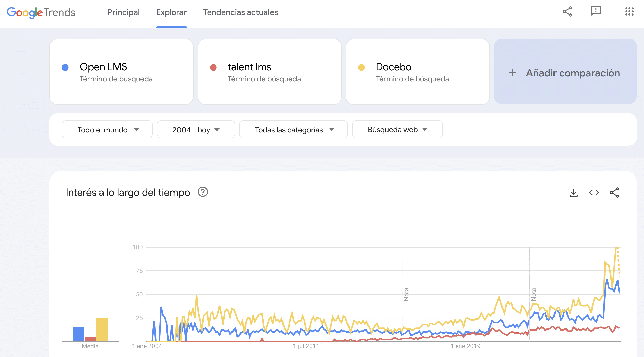Download the chart data as CSV
The image size is (644, 357).
[x=574, y=193]
